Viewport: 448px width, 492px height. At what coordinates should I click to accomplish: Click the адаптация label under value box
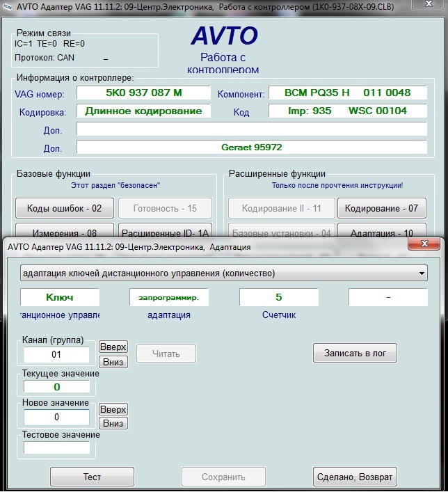(169, 315)
